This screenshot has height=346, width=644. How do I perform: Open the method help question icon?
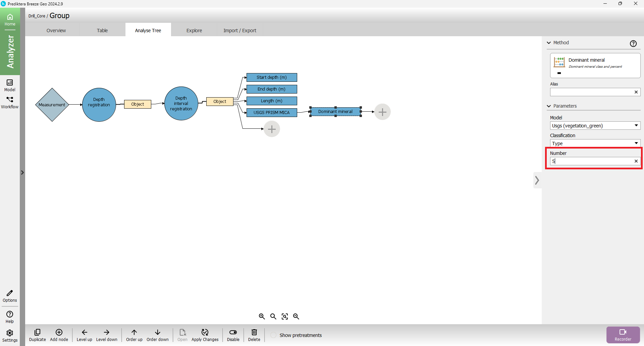click(633, 44)
